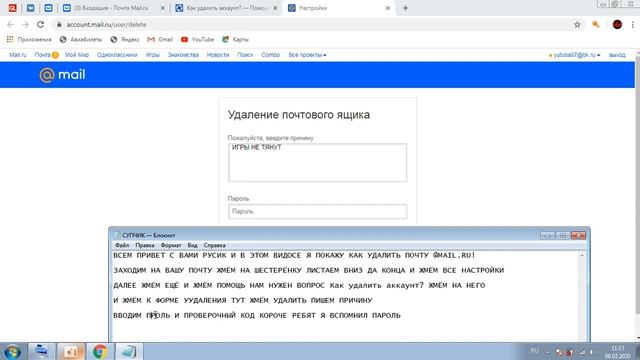Open the Windows Start button
Viewport: 640px width, 360px height.
point(13,351)
